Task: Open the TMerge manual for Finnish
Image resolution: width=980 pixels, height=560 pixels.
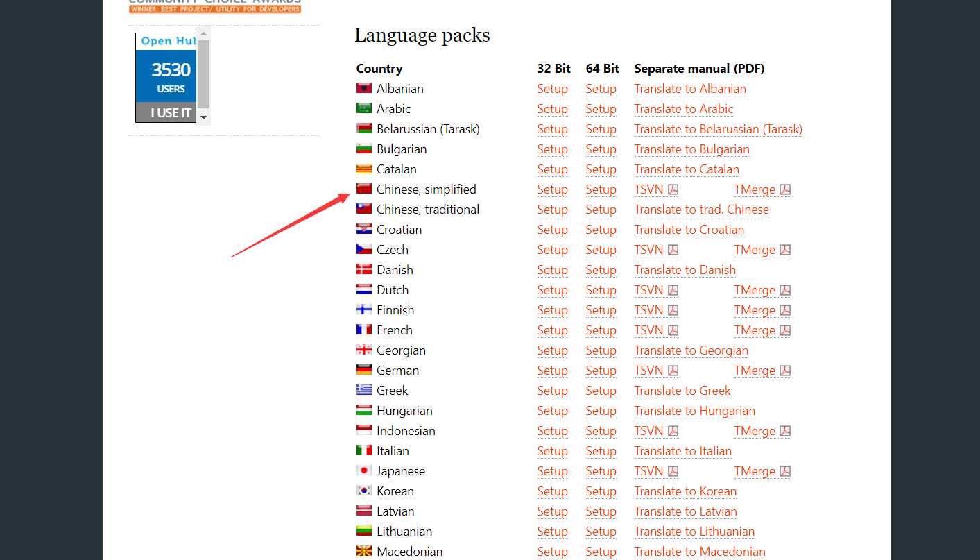Action: click(x=755, y=310)
